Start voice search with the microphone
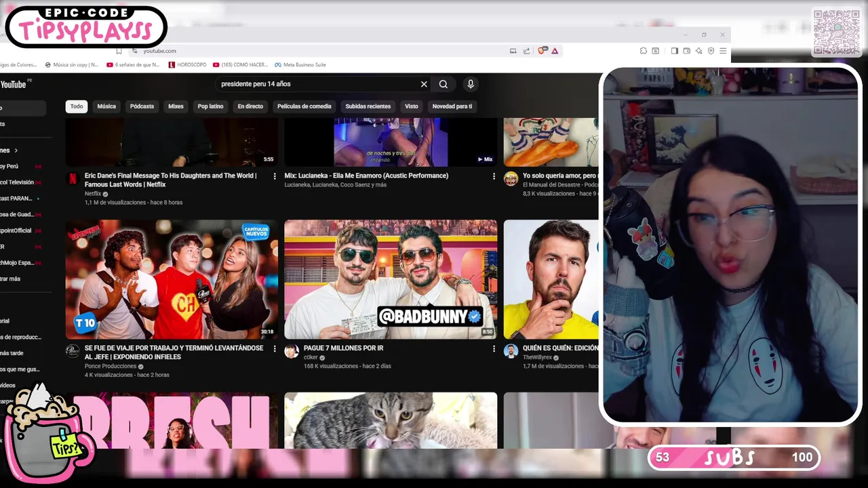The image size is (868, 488). tap(471, 84)
